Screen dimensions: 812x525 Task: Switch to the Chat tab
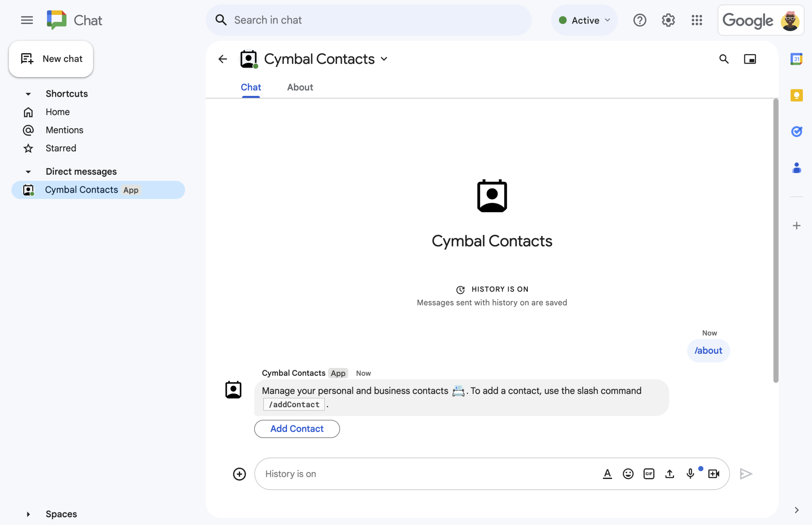point(250,87)
